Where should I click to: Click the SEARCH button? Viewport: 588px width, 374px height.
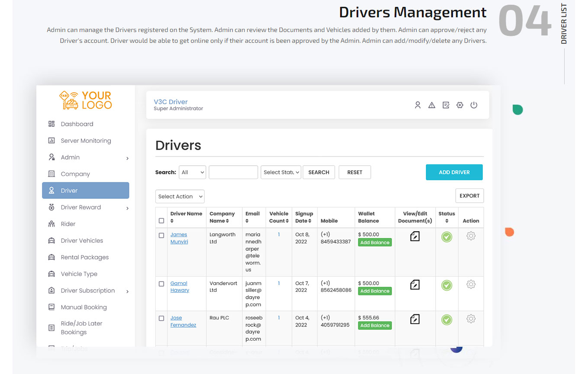click(x=319, y=172)
